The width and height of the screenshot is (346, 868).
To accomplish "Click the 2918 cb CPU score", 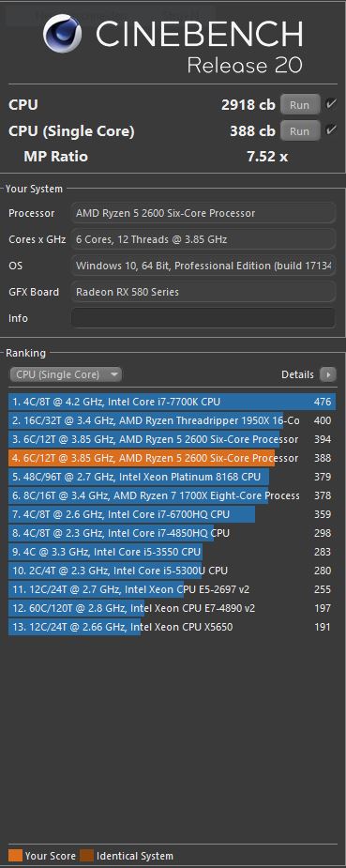I will click(x=248, y=104).
